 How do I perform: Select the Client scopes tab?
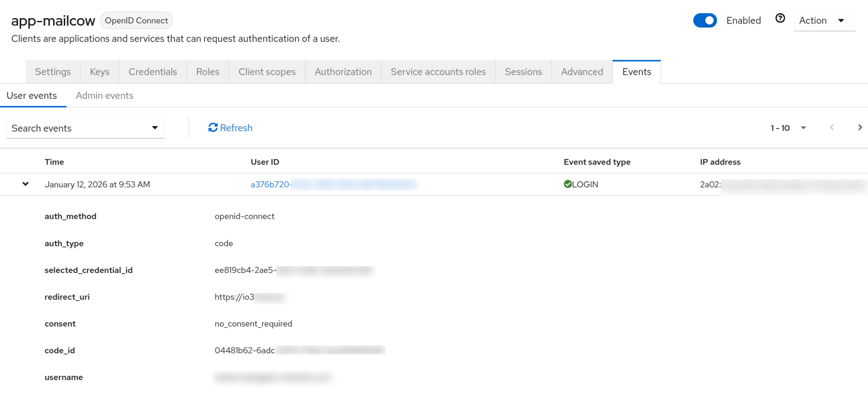[x=267, y=71]
